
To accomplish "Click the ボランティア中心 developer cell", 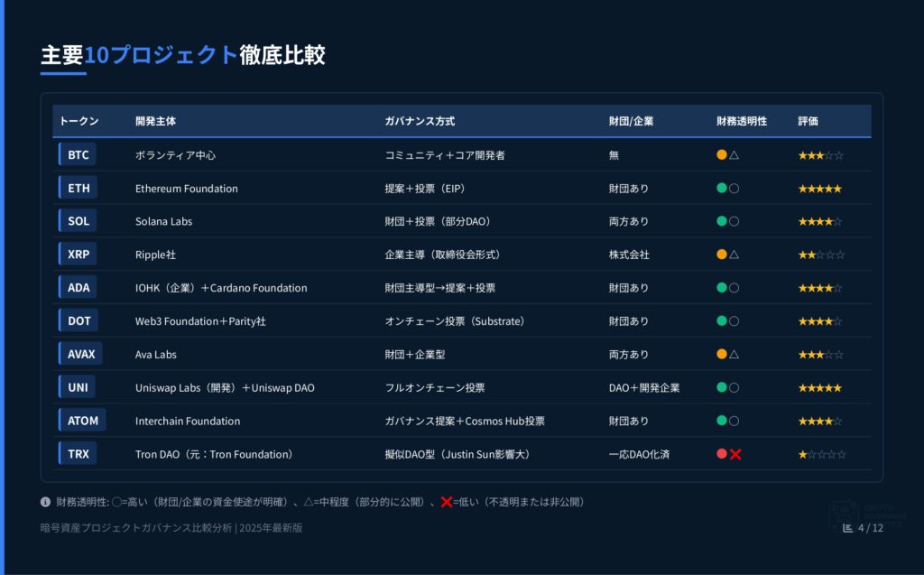I will click(x=176, y=155).
